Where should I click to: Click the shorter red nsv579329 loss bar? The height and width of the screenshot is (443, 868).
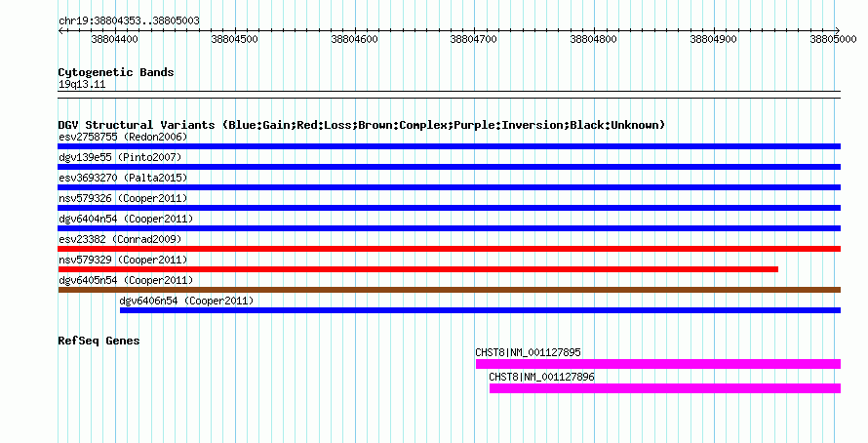418,269
